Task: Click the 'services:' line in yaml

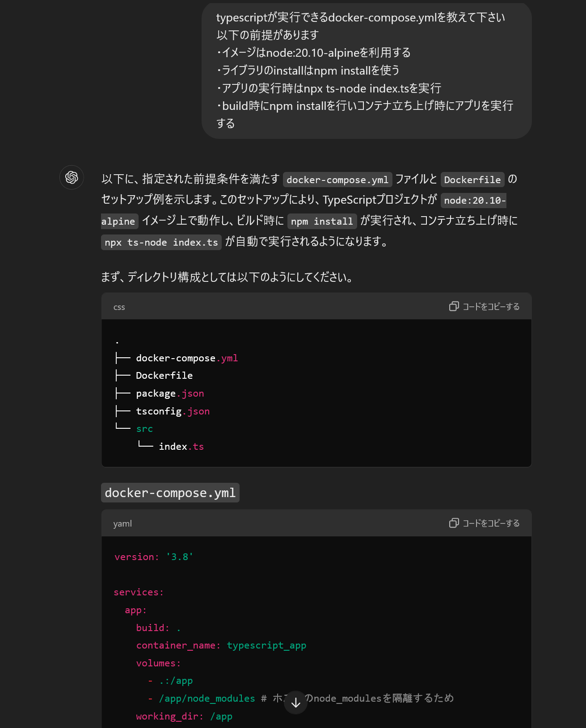Action: tap(139, 592)
